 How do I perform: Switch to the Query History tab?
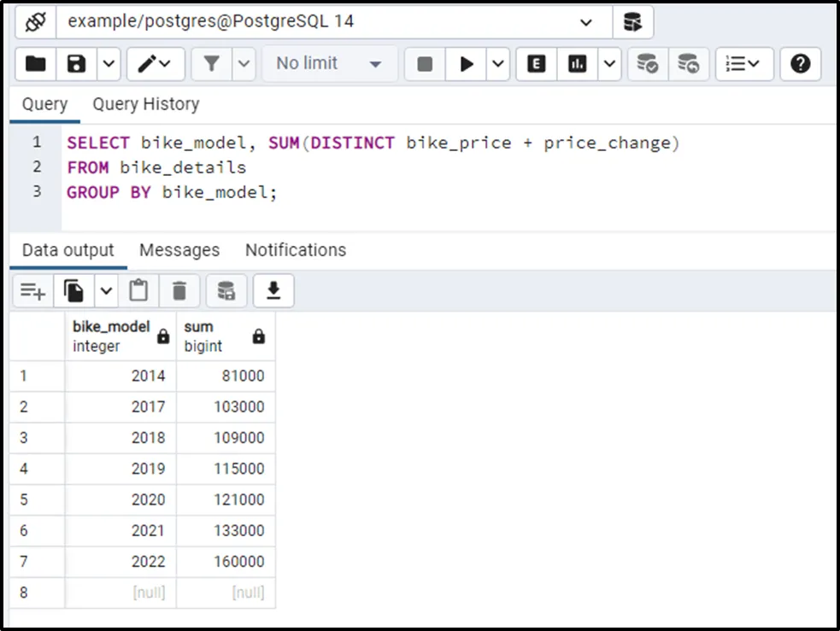point(145,104)
